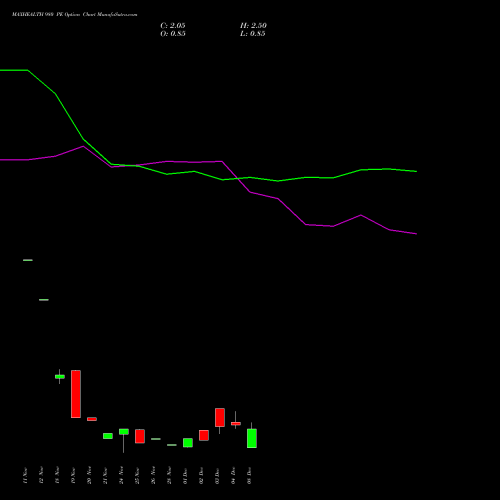
Task: Click the '25 Nov' date axis label
Action: (x=137, y=475)
